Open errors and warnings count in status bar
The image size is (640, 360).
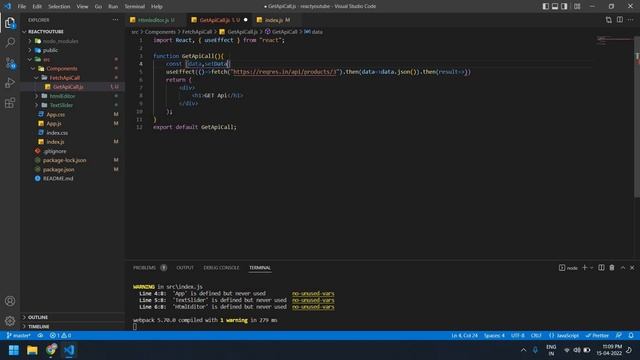pyautogui.click(x=60, y=336)
